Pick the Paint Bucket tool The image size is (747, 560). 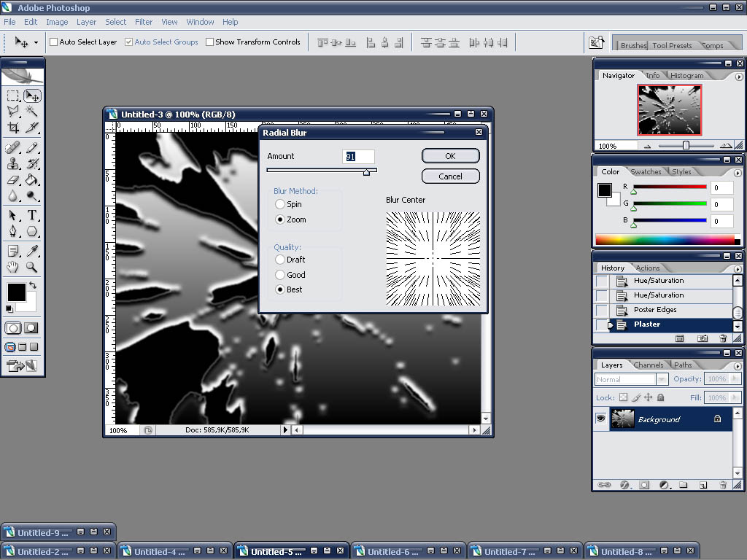point(32,179)
